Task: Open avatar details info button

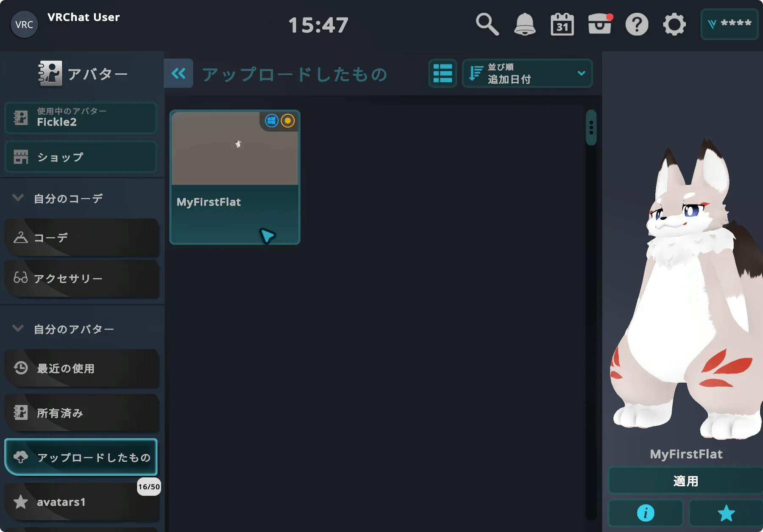Action: pos(646,513)
